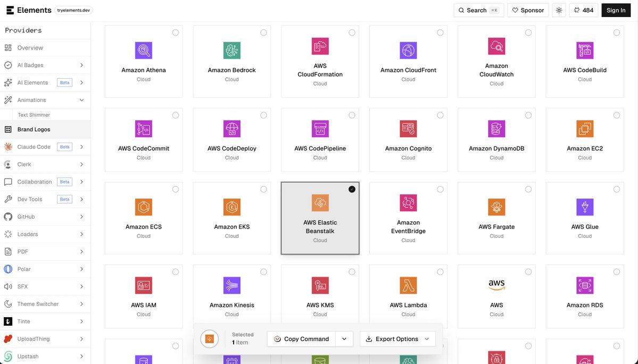
Task: Select the Amazon Athena card radio
Action: point(176,32)
